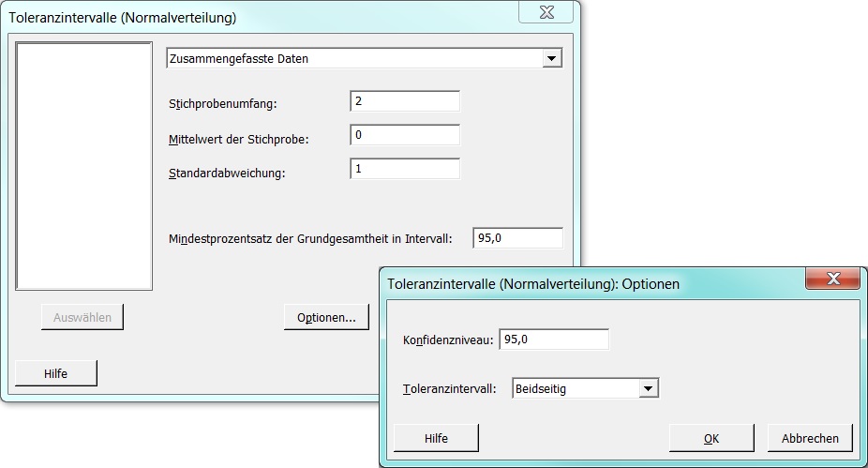
Task: Click the Konfidenzniveau input field
Action: click(x=554, y=340)
